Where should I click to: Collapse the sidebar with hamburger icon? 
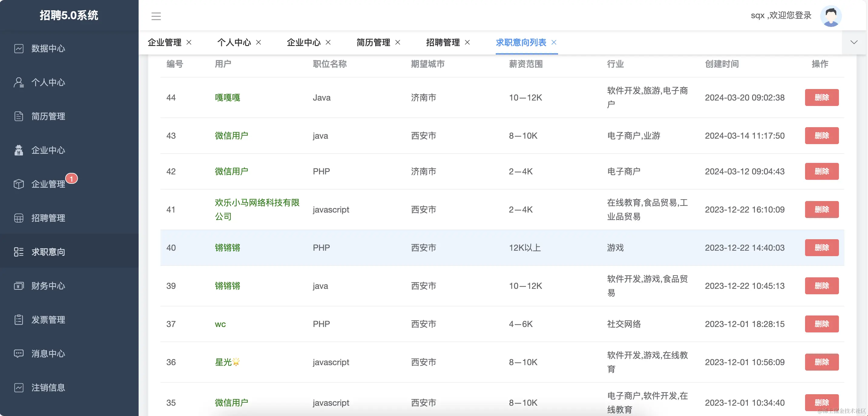[x=156, y=16]
